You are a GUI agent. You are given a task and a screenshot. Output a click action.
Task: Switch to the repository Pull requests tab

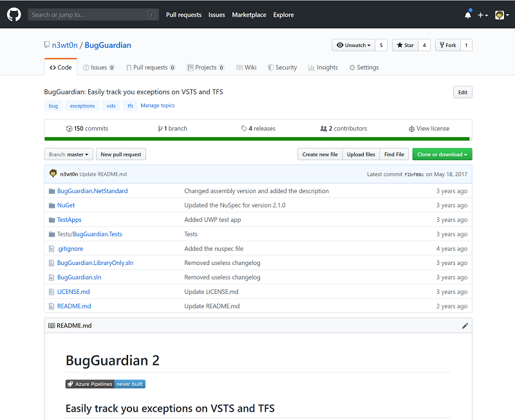[151, 68]
